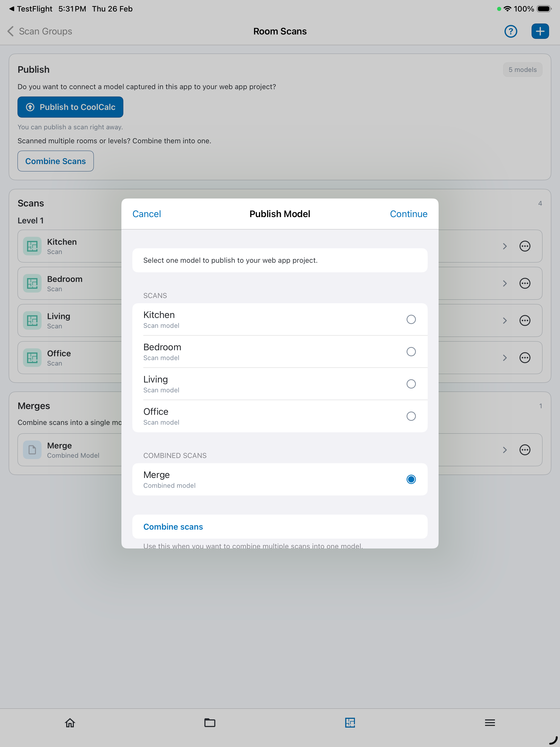Expand the Office row chevron
560x747 pixels.
pyautogui.click(x=504, y=358)
